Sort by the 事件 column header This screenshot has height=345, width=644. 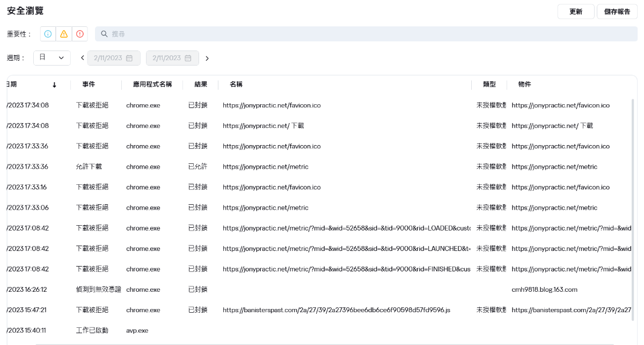pyautogui.click(x=89, y=84)
